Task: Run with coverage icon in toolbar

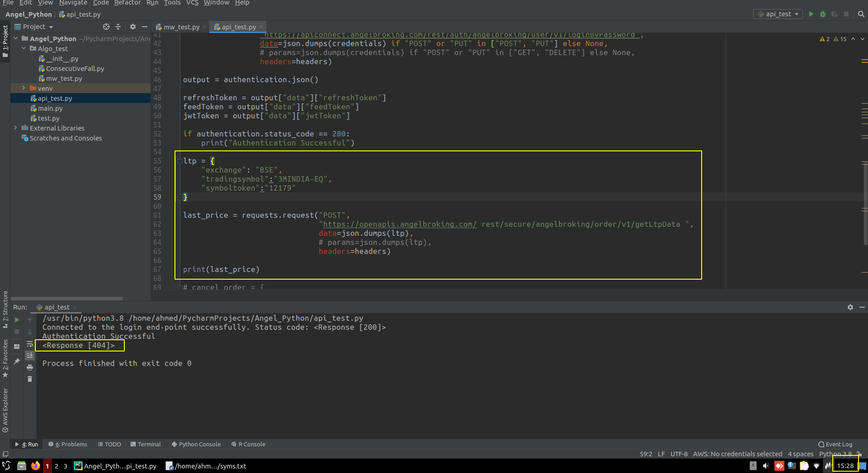Action: [x=835, y=14]
